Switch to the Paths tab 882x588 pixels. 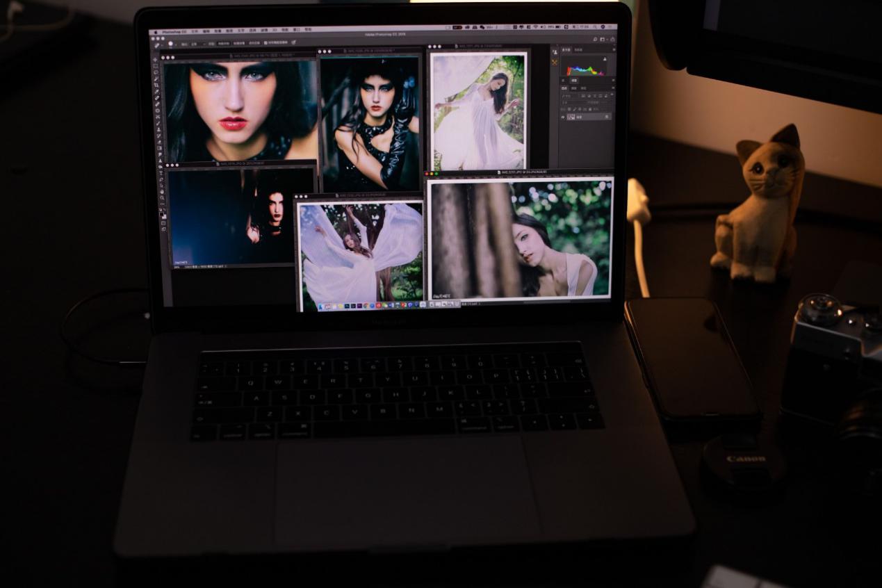pos(584,88)
